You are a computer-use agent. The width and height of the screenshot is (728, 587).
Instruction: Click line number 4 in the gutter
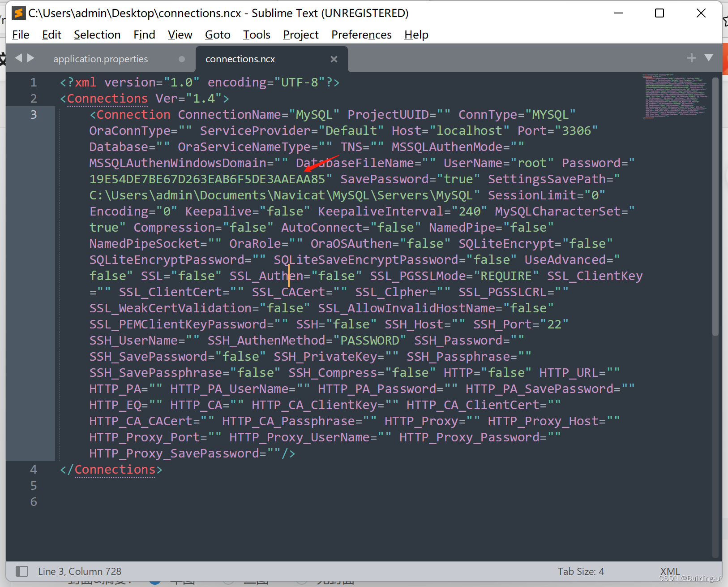click(x=34, y=470)
